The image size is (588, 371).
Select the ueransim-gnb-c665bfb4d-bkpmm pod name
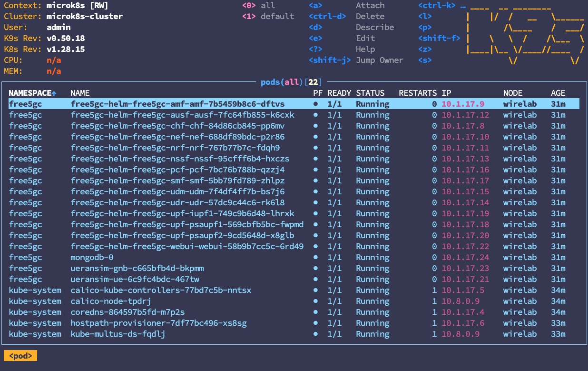137,268
